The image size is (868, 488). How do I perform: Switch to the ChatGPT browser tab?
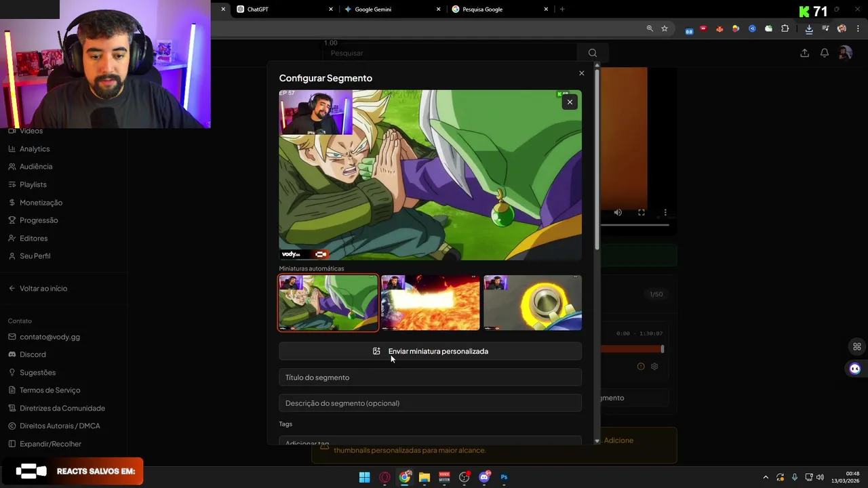click(285, 9)
